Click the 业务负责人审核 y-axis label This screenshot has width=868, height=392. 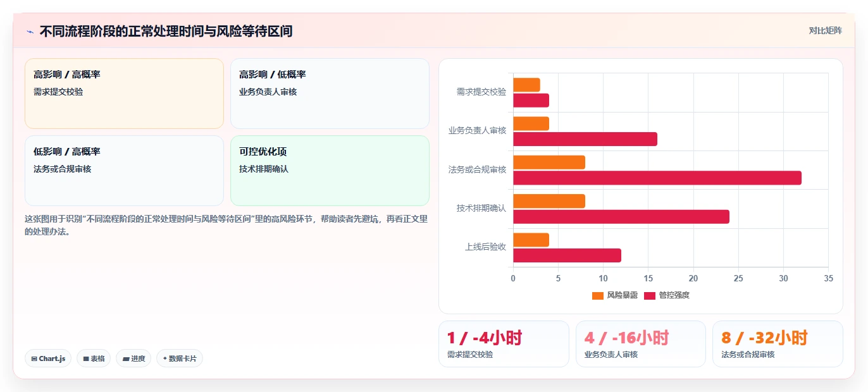(478, 131)
